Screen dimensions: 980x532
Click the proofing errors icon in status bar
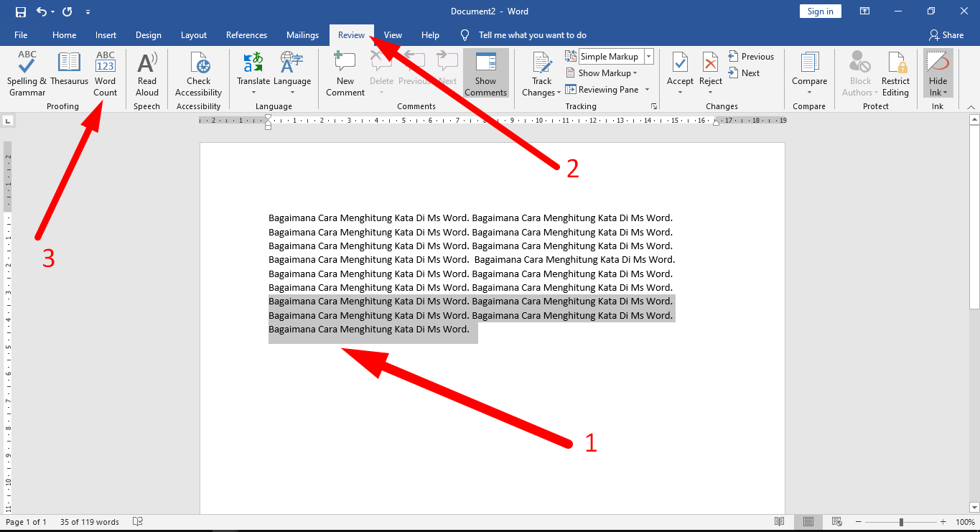point(138,522)
